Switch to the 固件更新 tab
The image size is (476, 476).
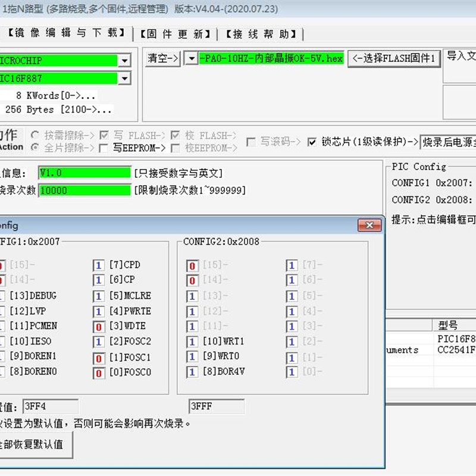[175, 34]
